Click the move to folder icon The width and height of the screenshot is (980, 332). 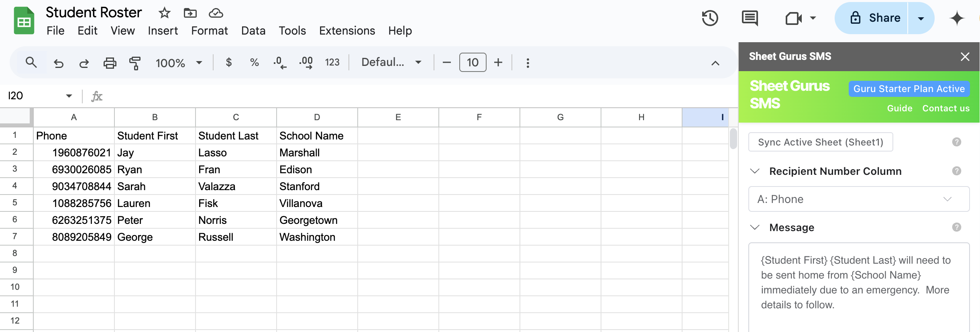[190, 13]
